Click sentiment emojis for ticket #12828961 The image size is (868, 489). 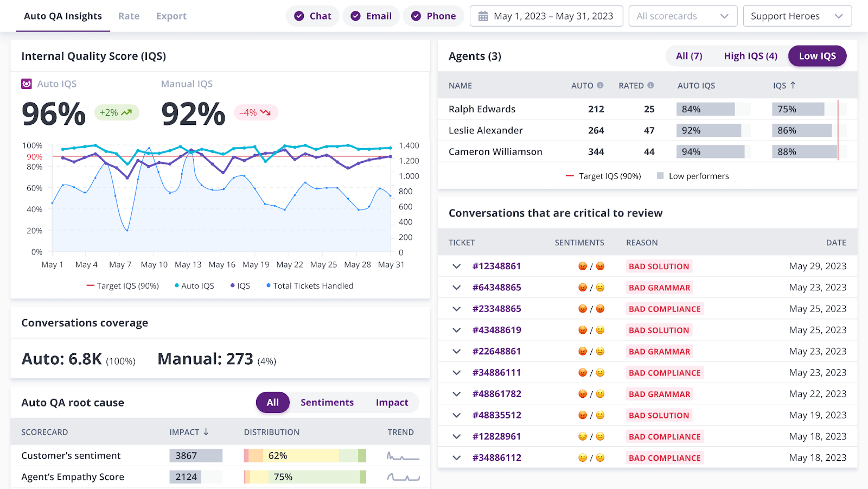[591, 436]
